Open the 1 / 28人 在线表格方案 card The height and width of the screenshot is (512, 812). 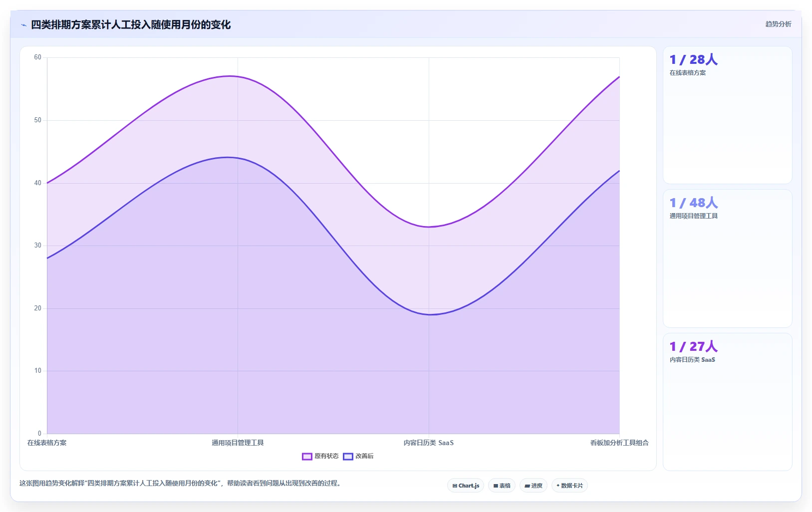727,115
